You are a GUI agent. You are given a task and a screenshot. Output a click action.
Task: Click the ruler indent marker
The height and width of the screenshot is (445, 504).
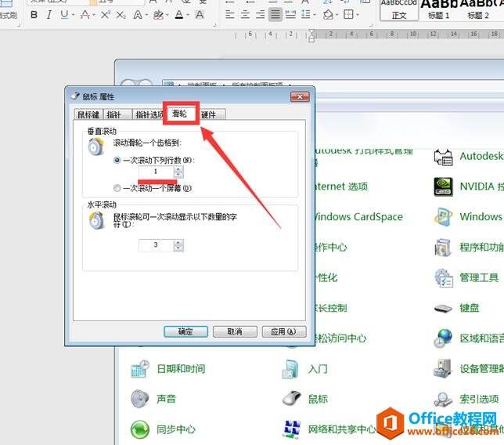[x=311, y=35]
